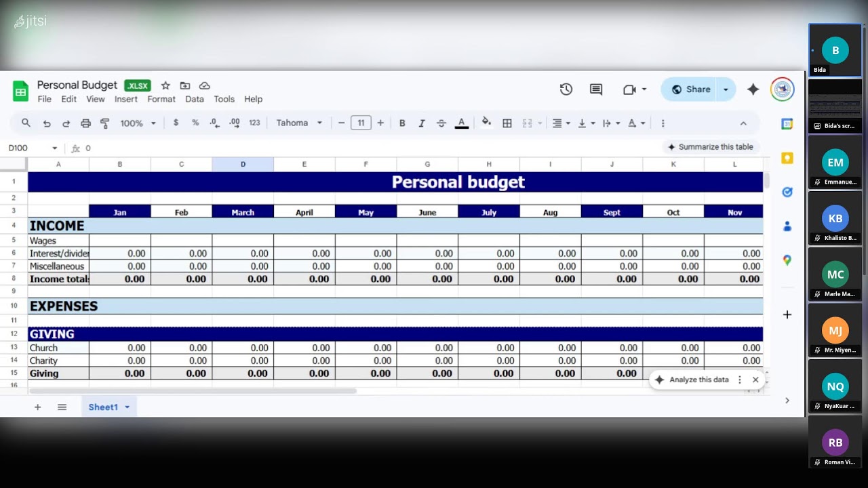Open the fill color picker
The width and height of the screenshot is (868, 488).
[x=486, y=123]
